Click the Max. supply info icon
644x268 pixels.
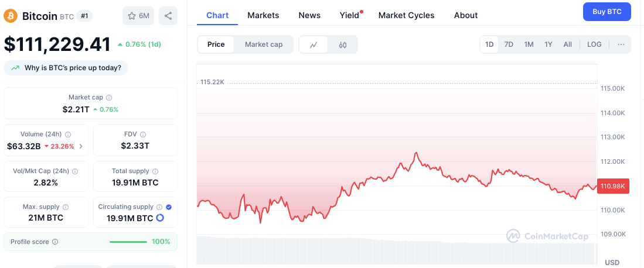click(x=66, y=207)
